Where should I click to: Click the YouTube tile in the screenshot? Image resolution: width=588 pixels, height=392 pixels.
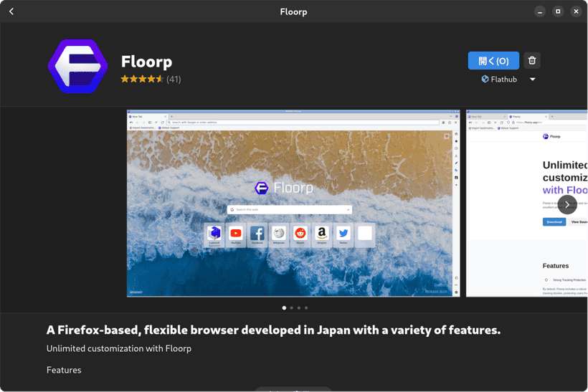click(236, 234)
